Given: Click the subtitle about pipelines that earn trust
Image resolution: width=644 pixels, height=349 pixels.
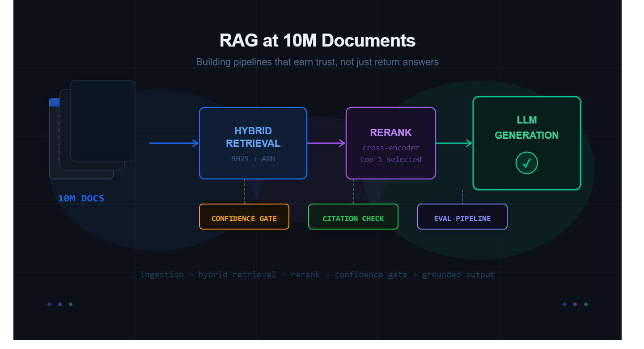Looking at the screenshot, I should pos(318,62).
